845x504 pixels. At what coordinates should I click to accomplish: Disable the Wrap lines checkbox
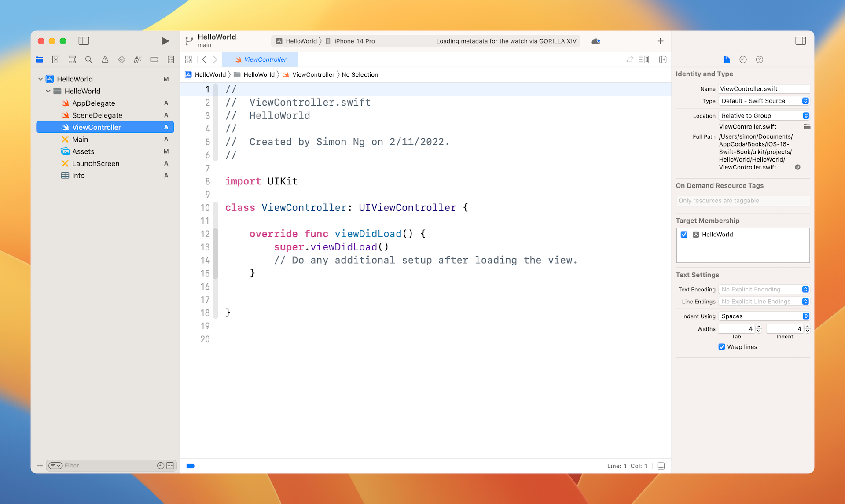(x=721, y=347)
